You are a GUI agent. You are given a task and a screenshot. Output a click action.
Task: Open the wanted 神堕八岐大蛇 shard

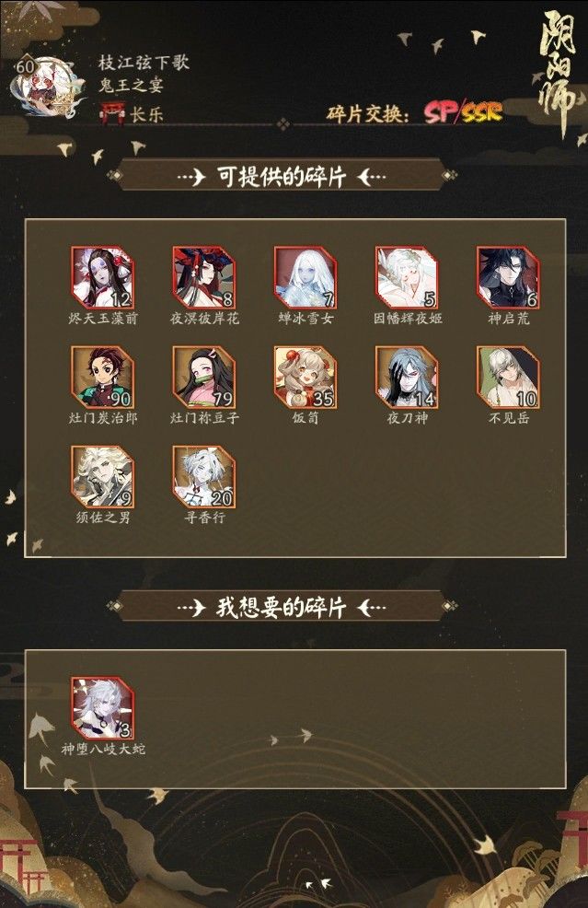pos(103,708)
